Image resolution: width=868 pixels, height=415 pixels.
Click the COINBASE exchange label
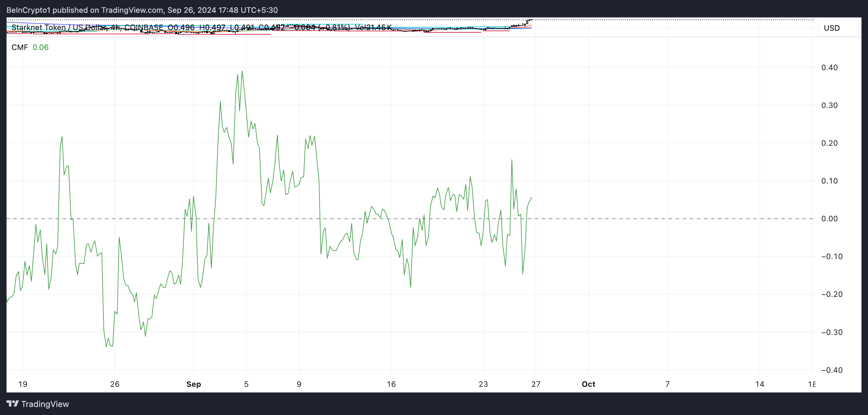pos(143,27)
